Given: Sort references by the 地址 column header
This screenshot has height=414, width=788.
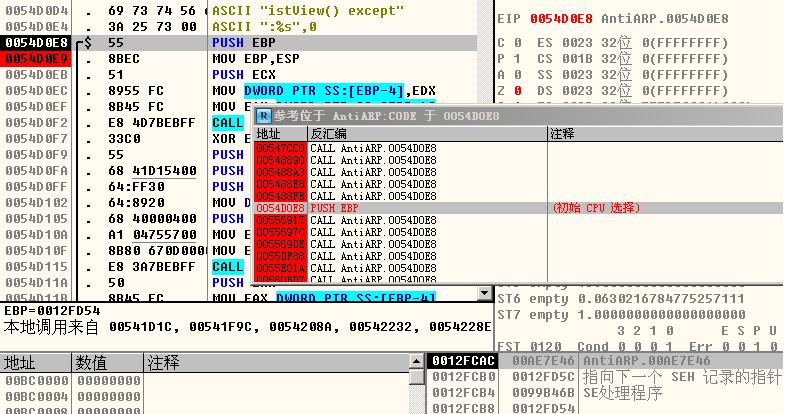Looking at the screenshot, I should (x=280, y=134).
